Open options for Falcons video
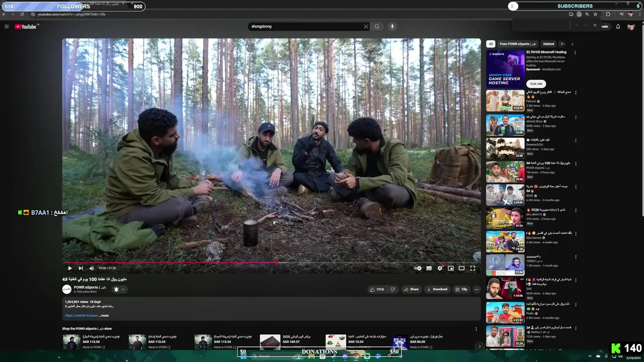The height and width of the screenshot is (362, 644). pyautogui.click(x=576, y=93)
